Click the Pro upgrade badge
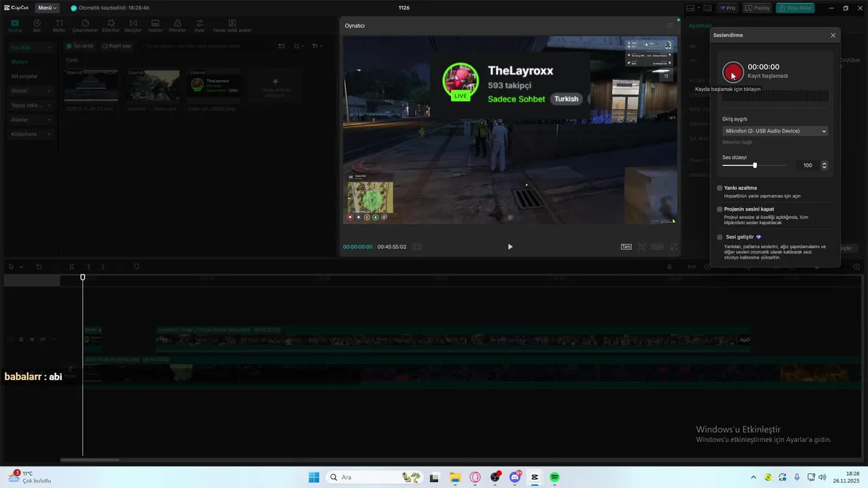Viewport: 868px width, 488px height. 728,8
